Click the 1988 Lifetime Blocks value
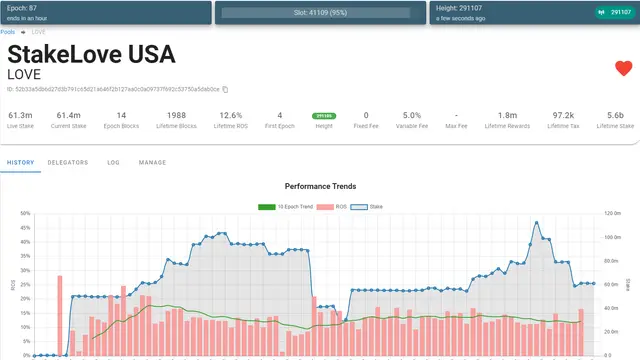 click(176, 116)
